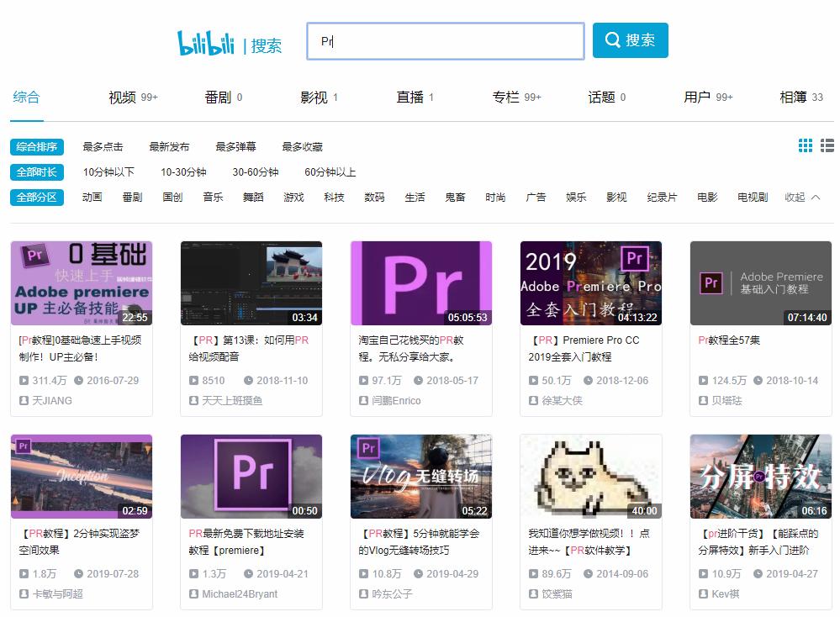Enable the 最多弹幕 sort filter
The width and height of the screenshot is (840, 617).
(x=238, y=146)
